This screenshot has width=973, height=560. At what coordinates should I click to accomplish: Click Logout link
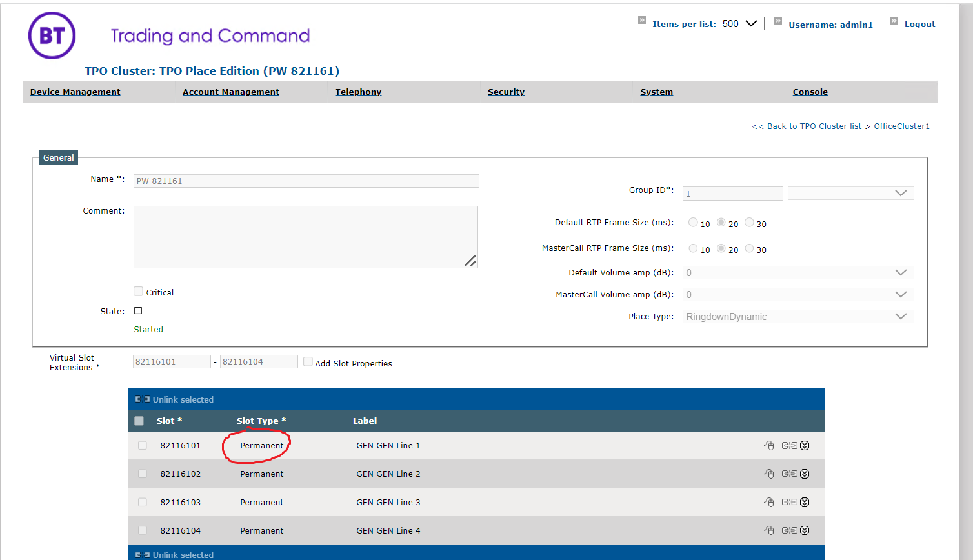coord(919,25)
